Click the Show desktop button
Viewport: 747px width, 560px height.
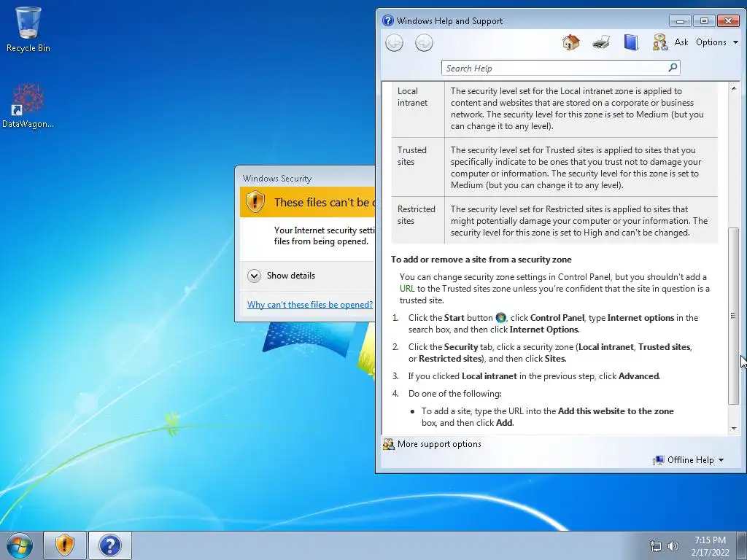[x=742, y=545]
